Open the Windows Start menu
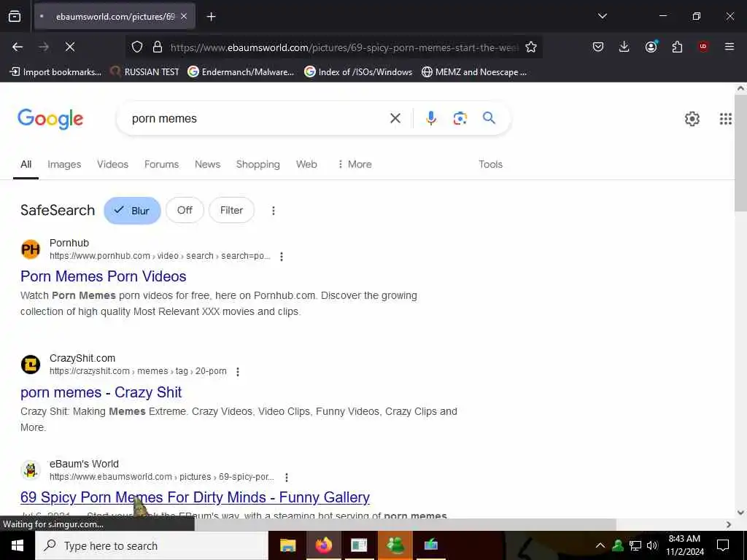Screen dimensions: 747x560 coord(18,545)
